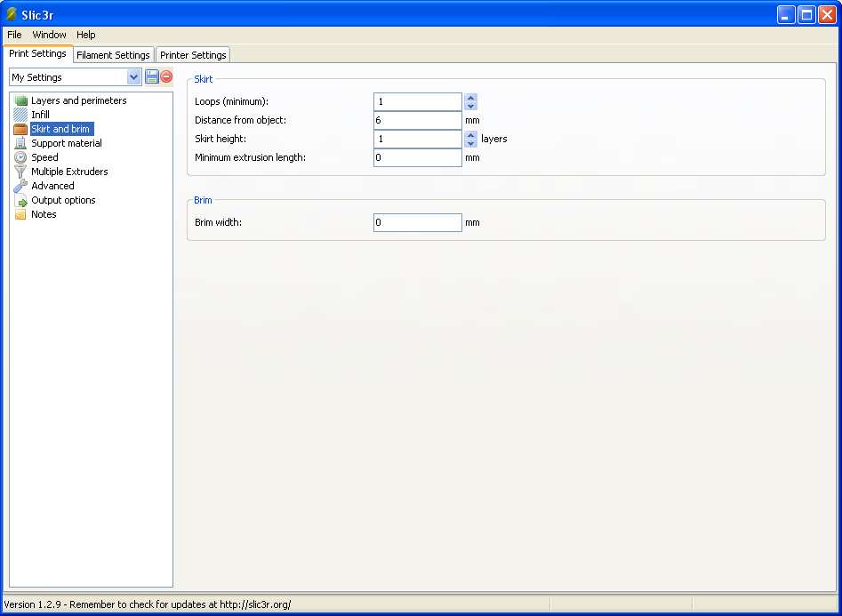Click the Skirt height input field
Image resolution: width=842 pixels, height=616 pixels.
[418, 139]
